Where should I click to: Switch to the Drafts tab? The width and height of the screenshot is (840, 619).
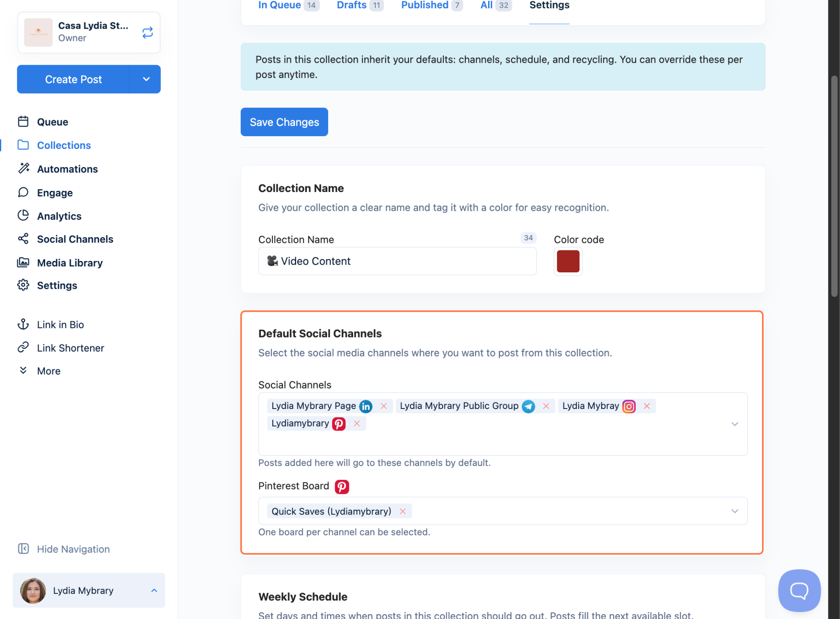pyautogui.click(x=352, y=5)
